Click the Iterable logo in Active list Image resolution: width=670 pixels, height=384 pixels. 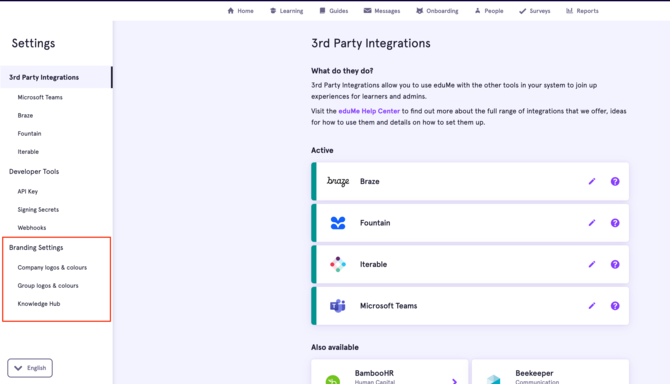tap(338, 264)
